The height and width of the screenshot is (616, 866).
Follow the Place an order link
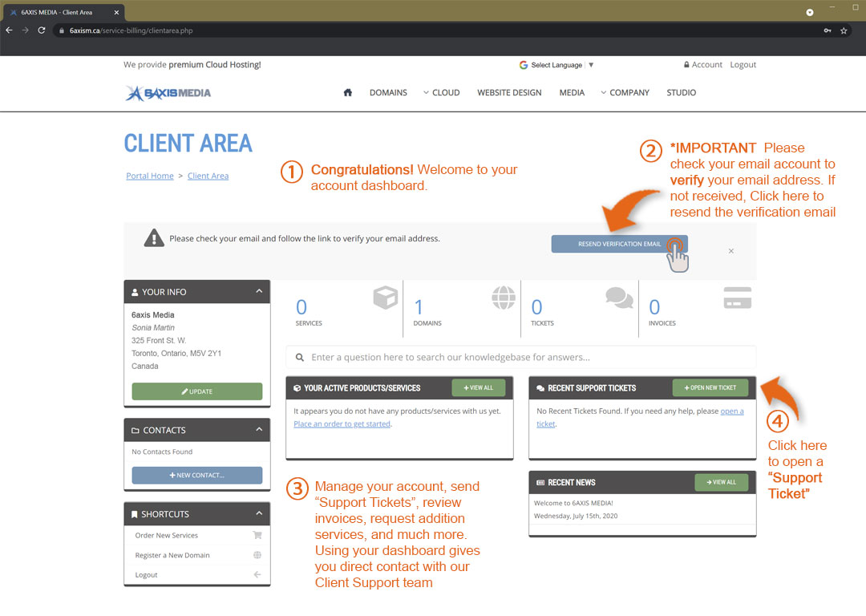pyautogui.click(x=342, y=424)
